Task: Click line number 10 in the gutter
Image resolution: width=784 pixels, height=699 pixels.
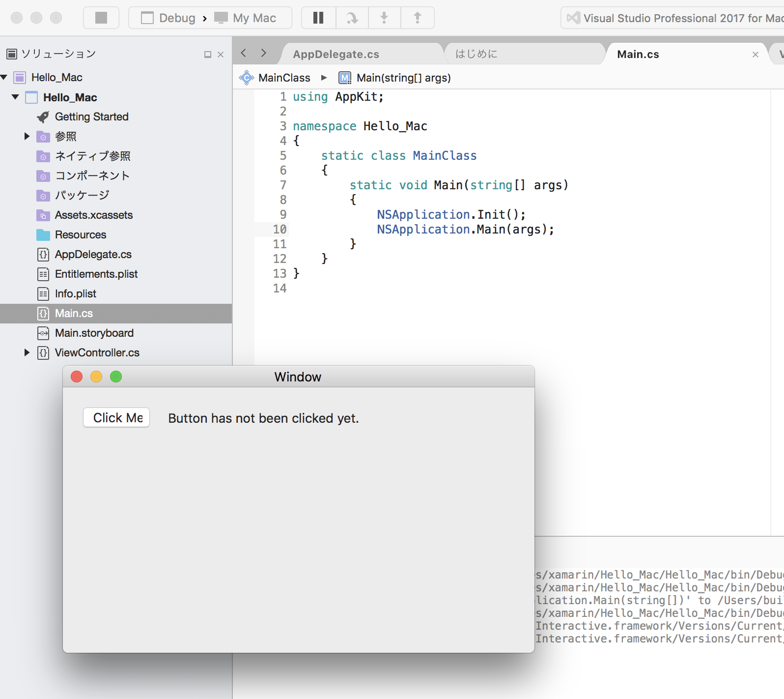Action: click(x=280, y=230)
